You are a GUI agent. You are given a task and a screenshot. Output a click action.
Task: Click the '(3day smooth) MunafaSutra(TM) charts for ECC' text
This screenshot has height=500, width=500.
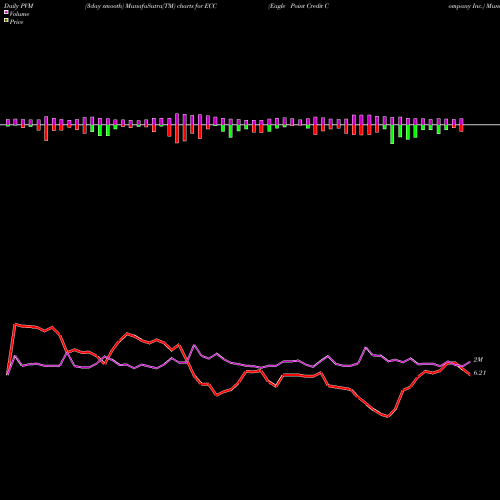point(151,6)
